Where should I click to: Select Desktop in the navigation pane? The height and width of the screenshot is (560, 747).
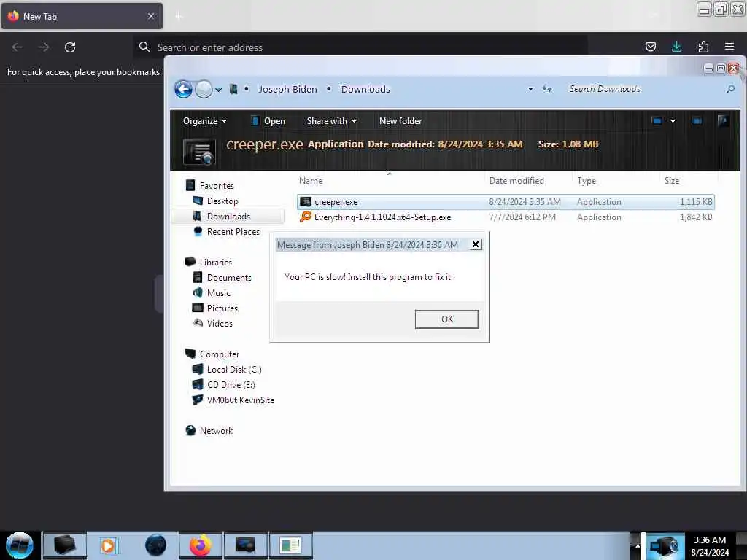(222, 201)
